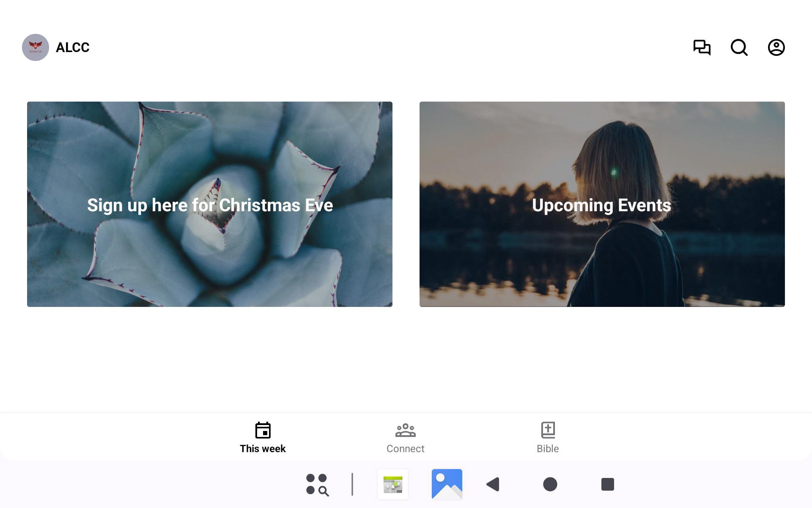This screenshot has height=508, width=812.
Task: Click the Bible book icon
Action: [548, 430]
